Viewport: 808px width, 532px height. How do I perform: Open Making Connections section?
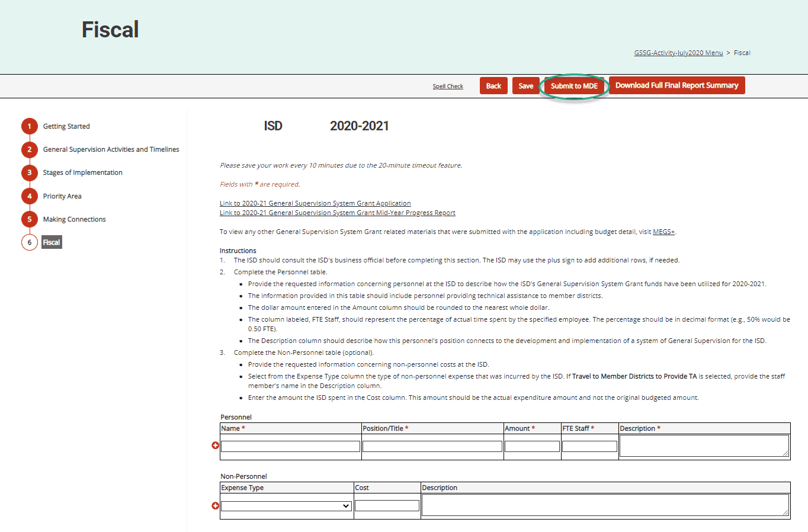[x=75, y=219]
